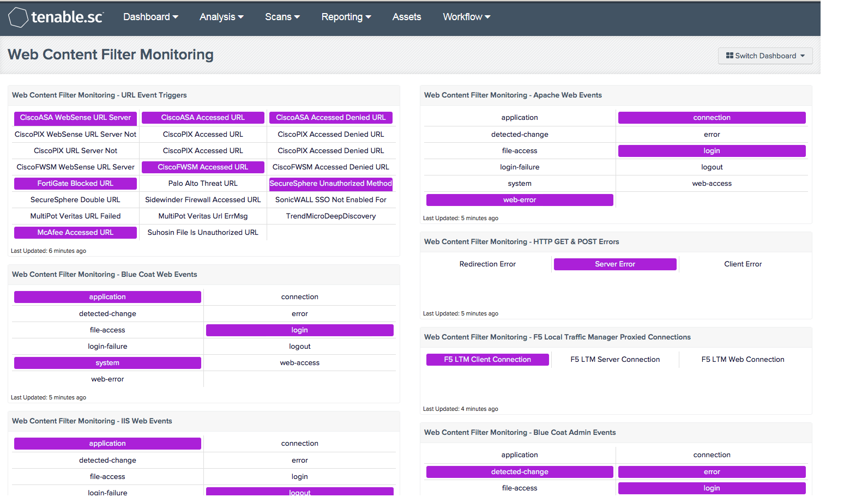Click the F5 LTM Client Connection indicator
This screenshot has width=868, height=497.
[487, 360]
